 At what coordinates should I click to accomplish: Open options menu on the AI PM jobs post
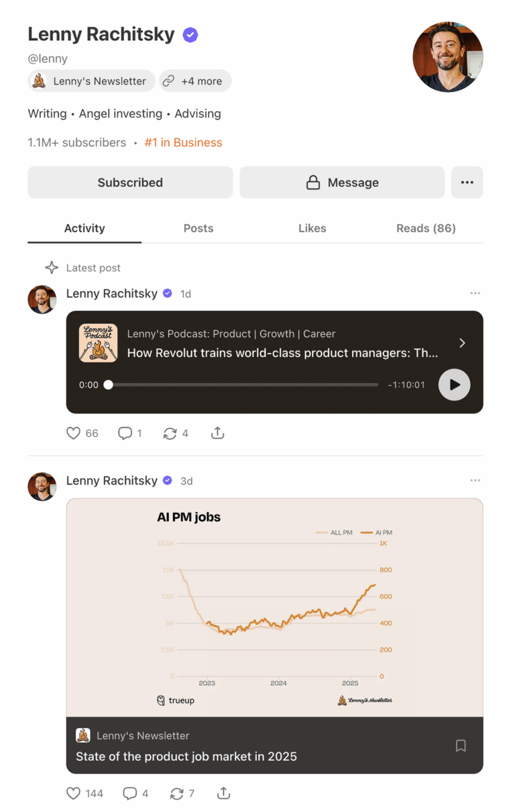point(475,480)
